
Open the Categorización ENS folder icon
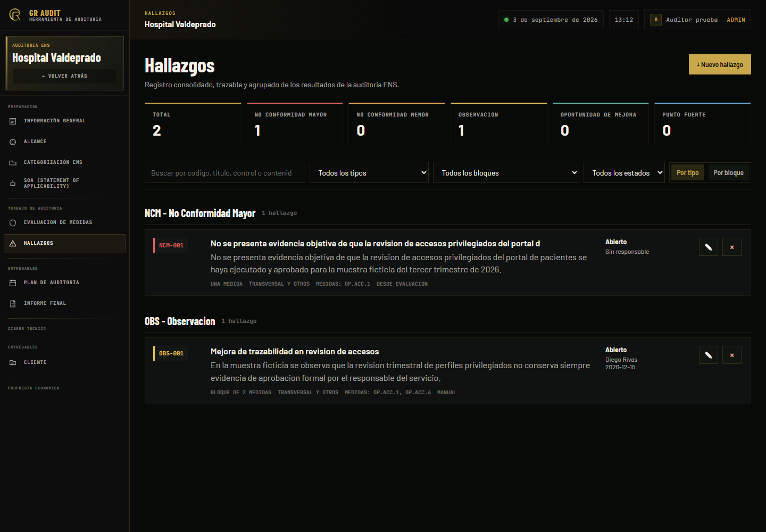coord(13,163)
